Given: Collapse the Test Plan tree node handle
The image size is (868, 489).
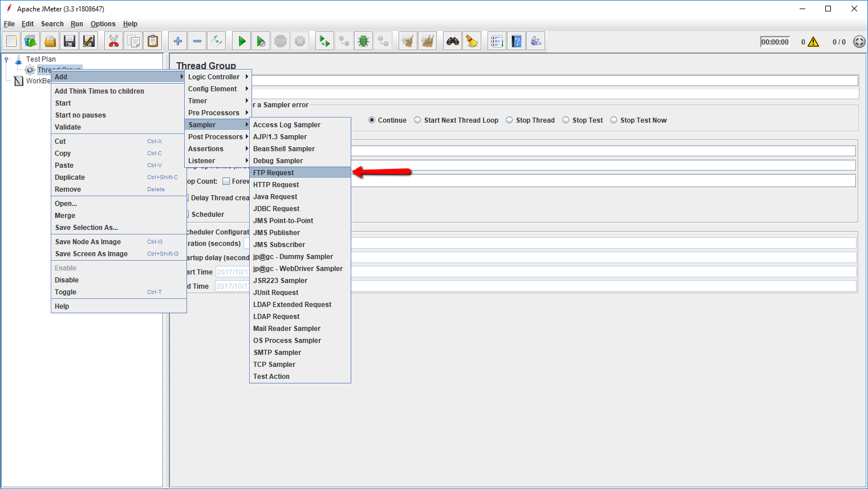Looking at the screenshot, I should point(7,59).
